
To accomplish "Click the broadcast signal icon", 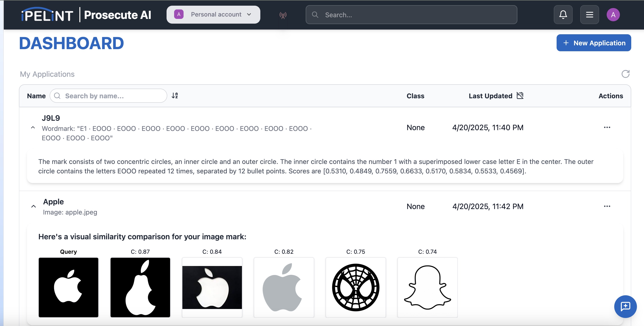I will (283, 15).
